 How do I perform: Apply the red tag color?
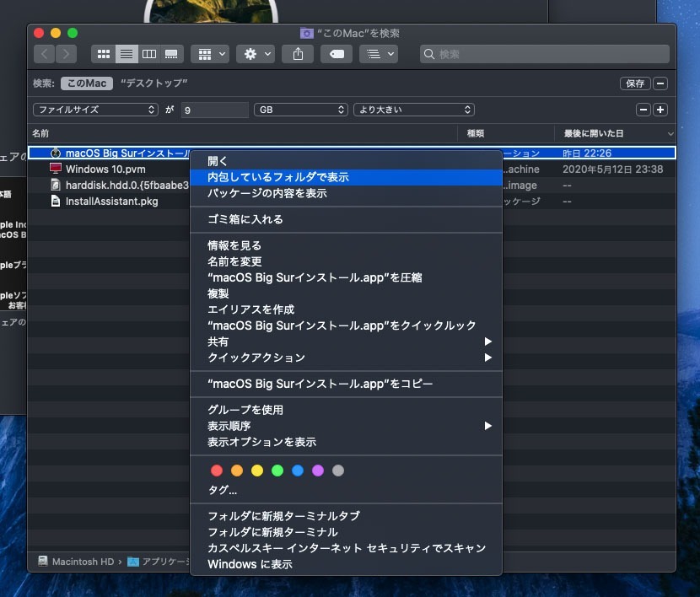(217, 471)
